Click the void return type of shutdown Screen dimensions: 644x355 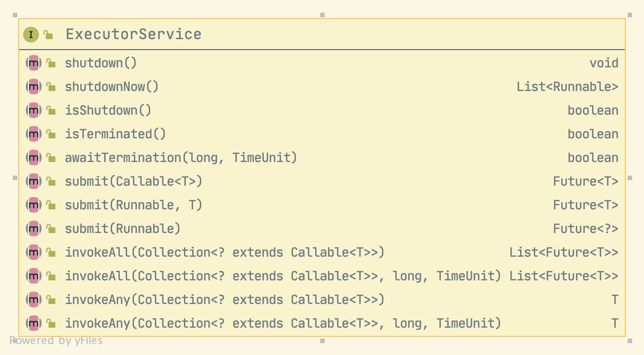coord(604,63)
